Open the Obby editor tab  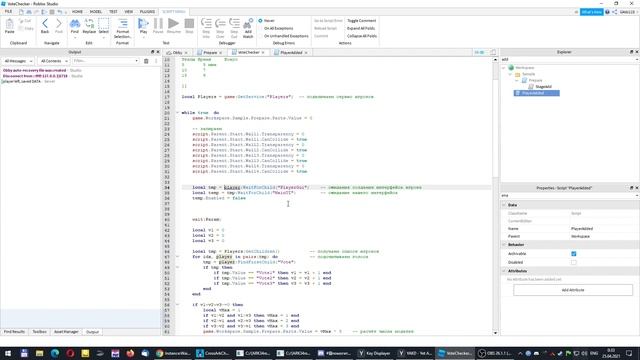[x=177, y=53]
